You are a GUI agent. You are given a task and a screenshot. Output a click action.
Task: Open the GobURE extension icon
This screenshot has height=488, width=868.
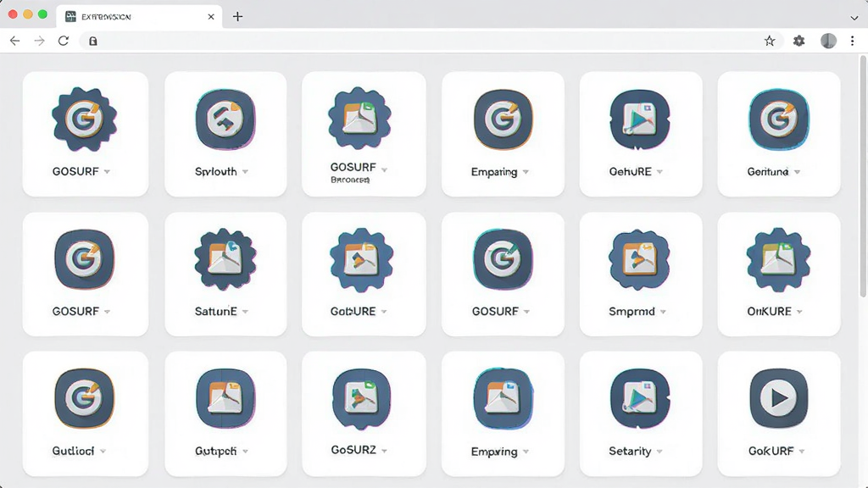tap(361, 259)
